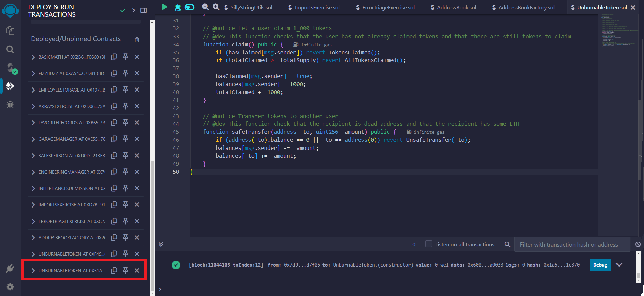Switch to AddressBook.sol tab

tap(453, 7)
